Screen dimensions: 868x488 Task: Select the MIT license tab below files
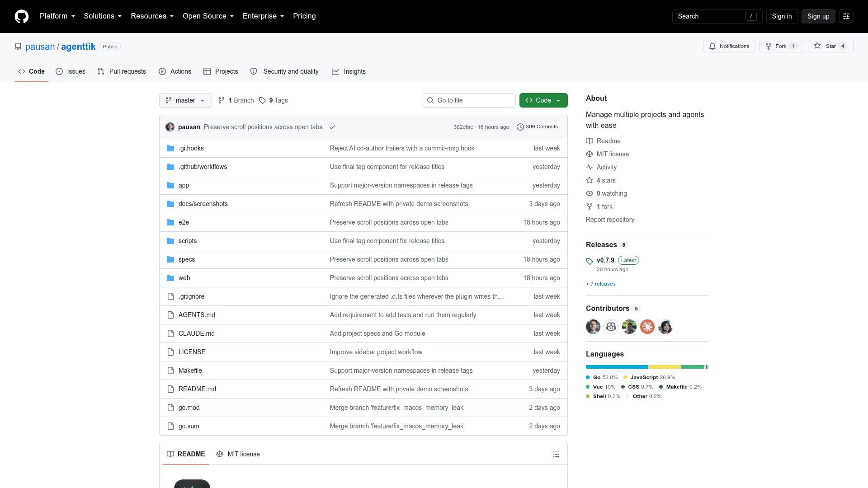238,454
